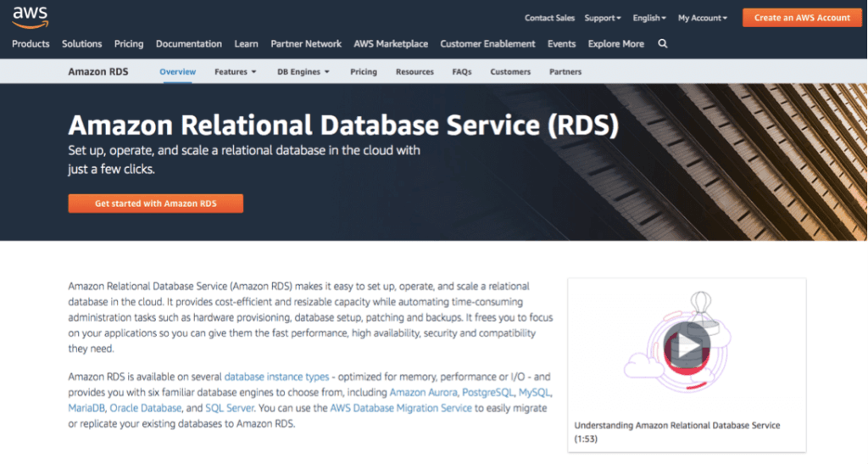Open the Pricing top menu item

pos(129,44)
